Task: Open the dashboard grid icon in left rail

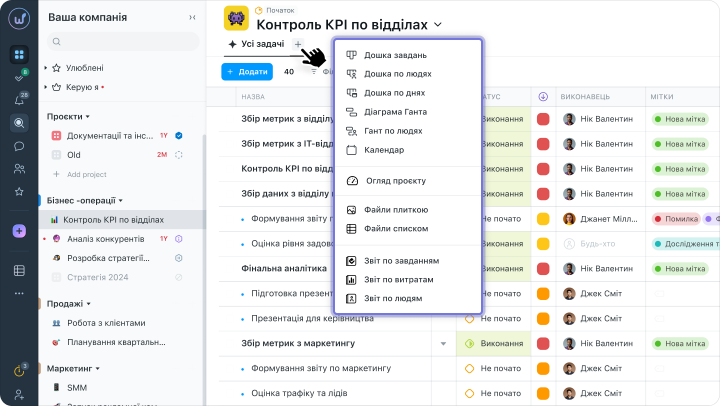Action: (19, 54)
